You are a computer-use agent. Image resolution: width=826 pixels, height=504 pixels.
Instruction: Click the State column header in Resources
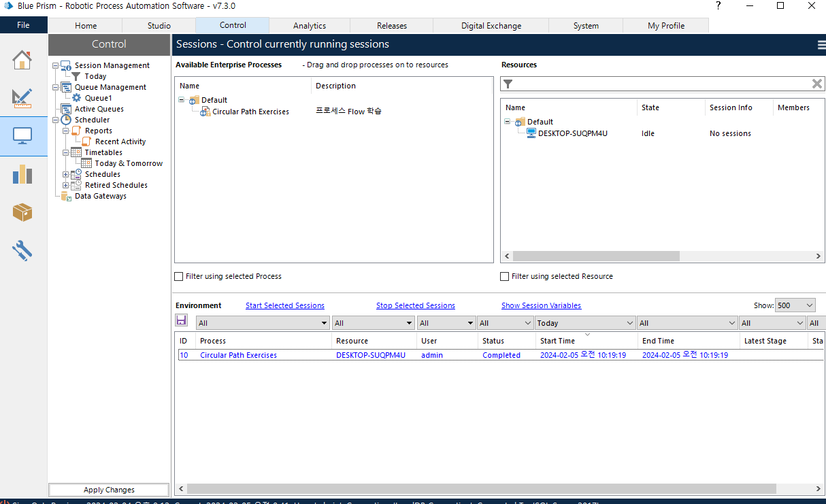click(671, 107)
